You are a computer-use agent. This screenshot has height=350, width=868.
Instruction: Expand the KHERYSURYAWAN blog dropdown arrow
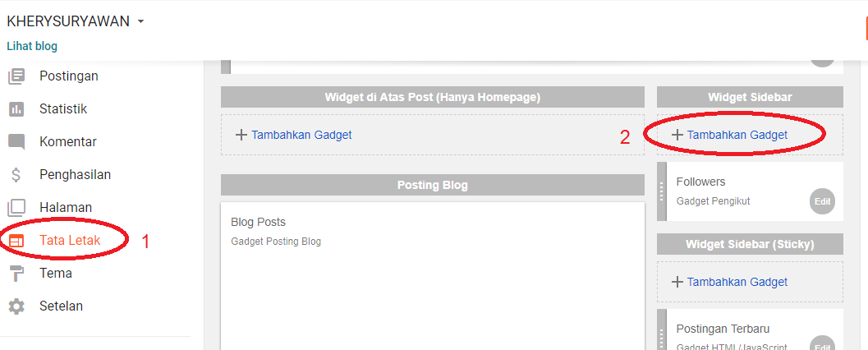point(140,21)
